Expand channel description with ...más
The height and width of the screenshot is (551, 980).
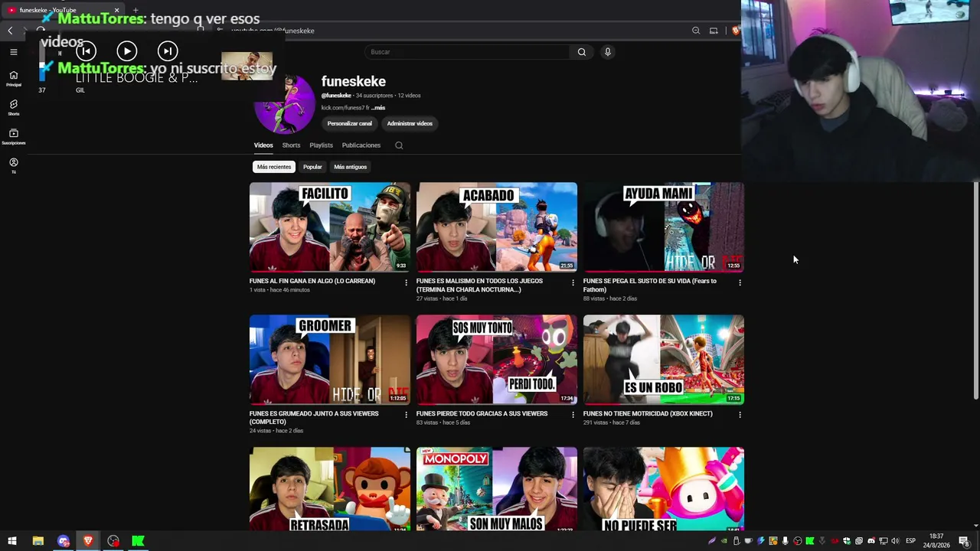tap(378, 108)
